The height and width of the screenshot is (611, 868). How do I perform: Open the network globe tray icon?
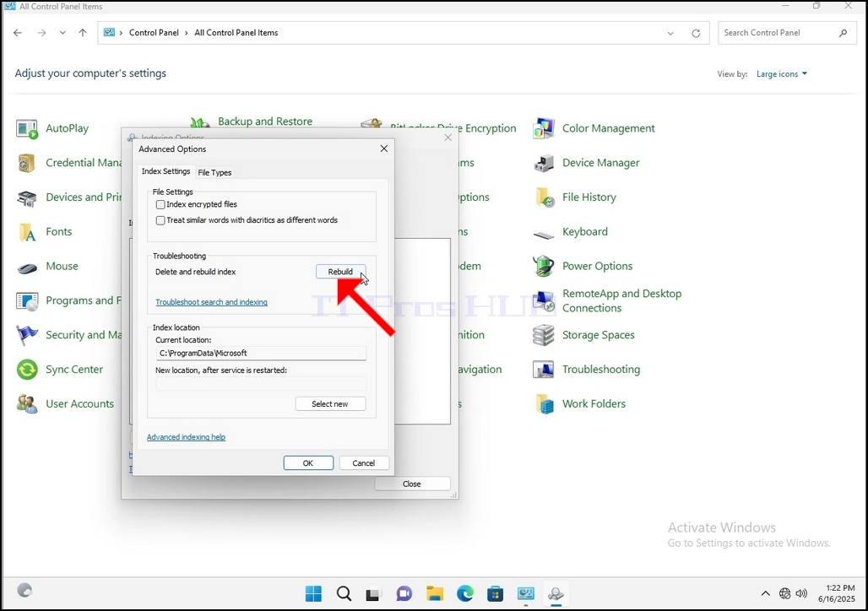coord(784,594)
